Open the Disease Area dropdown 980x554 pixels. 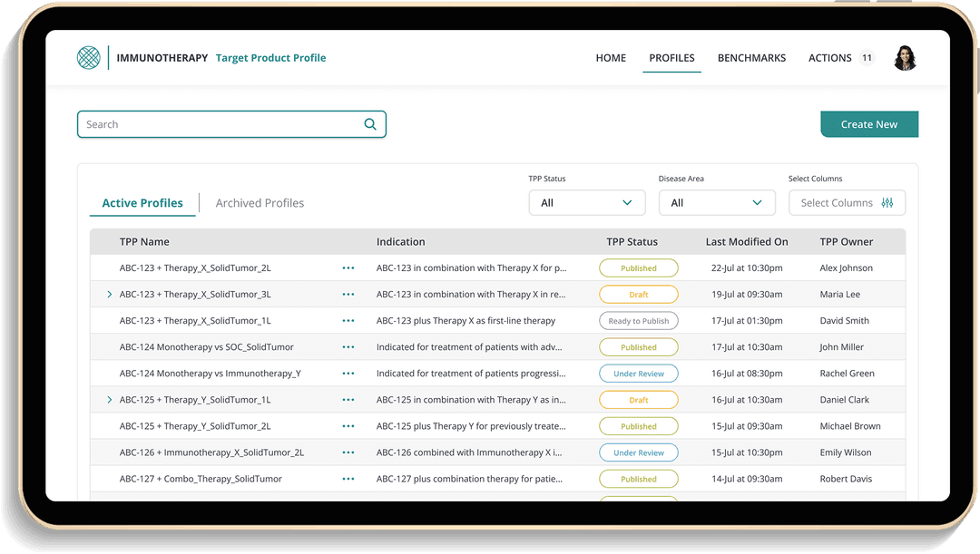(716, 203)
